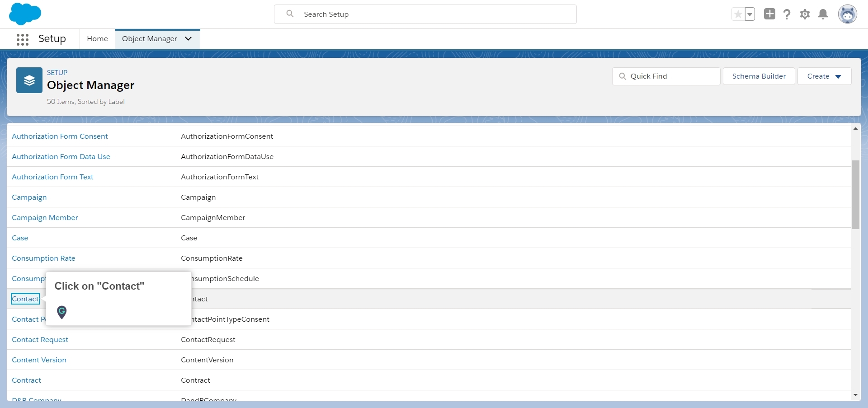The image size is (868, 408).
Task: Focus the Quick Find field
Action: [x=666, y=76]
